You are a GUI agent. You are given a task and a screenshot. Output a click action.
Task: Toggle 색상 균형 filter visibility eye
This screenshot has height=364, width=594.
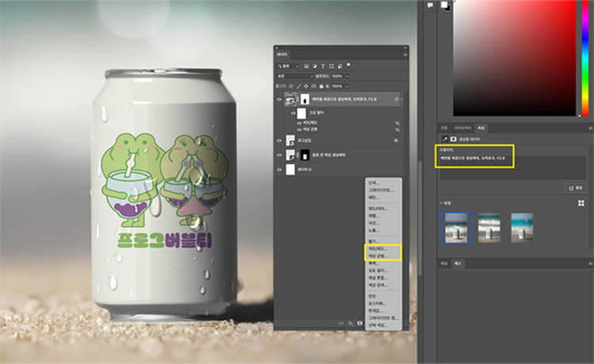299,130
